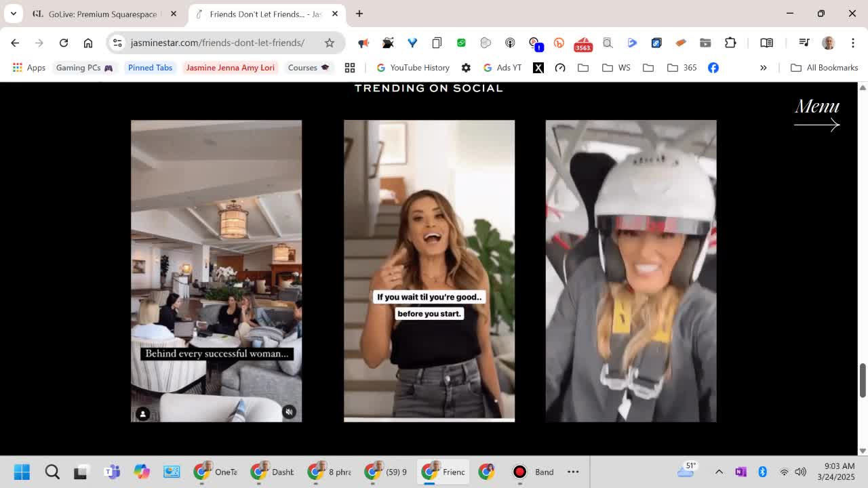Open the YouTube History bookmark
Viewport: 868px width, 488px height.
tap(413, 68)
